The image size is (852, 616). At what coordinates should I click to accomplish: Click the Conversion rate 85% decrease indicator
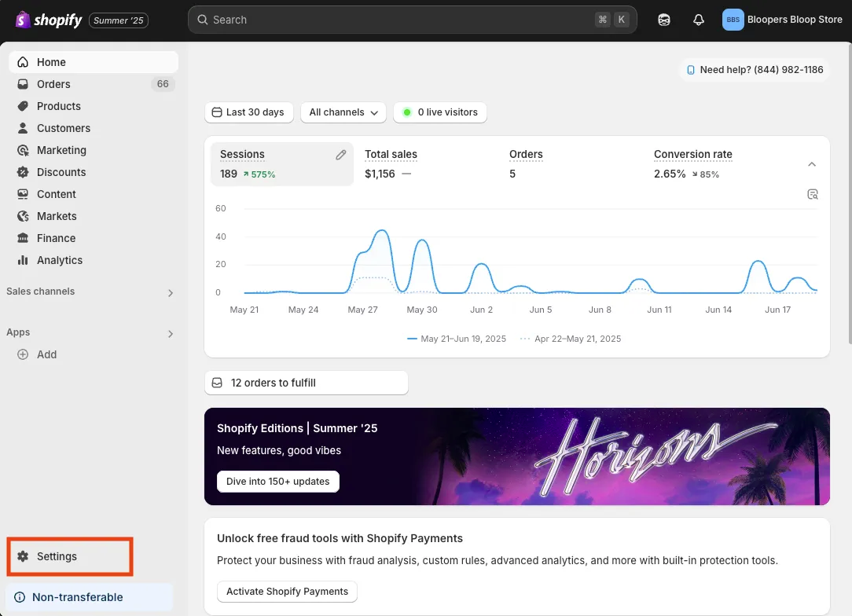pos(705,174)
